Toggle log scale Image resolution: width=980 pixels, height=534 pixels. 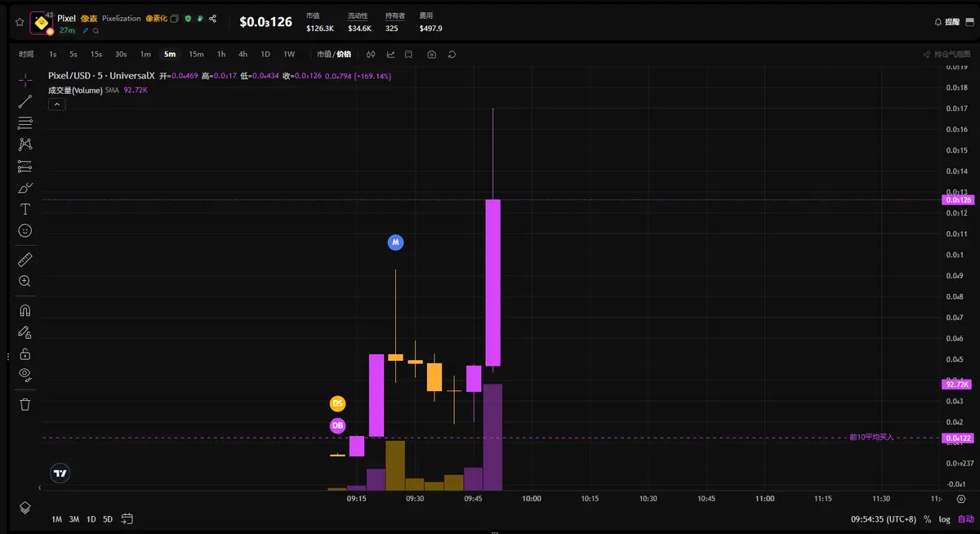pyautogui.click(x=944, y=519)
